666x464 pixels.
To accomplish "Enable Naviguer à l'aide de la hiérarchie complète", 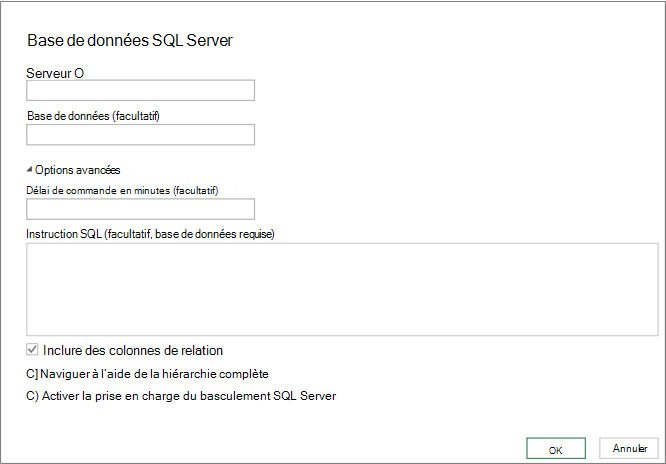I will [x=32, y=374].
